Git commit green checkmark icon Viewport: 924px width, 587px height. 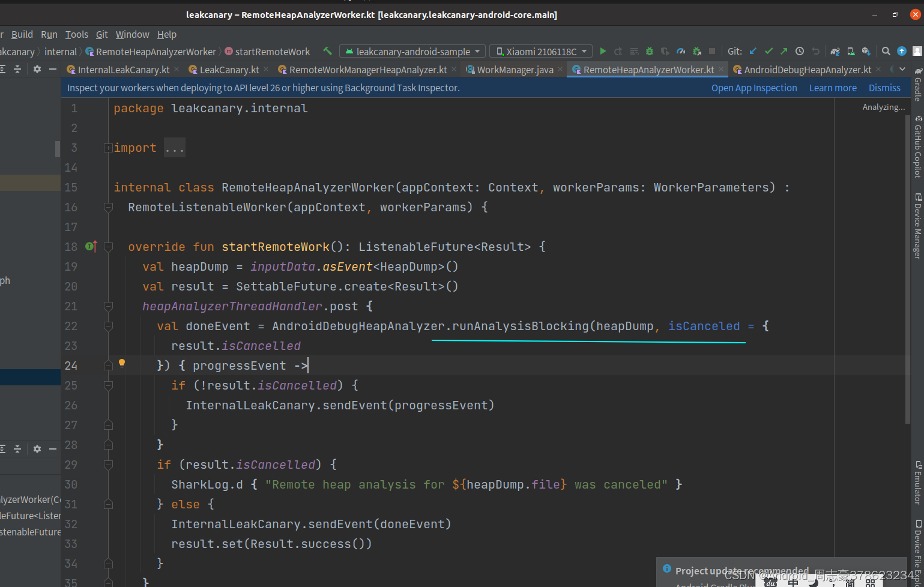(768, 52)
